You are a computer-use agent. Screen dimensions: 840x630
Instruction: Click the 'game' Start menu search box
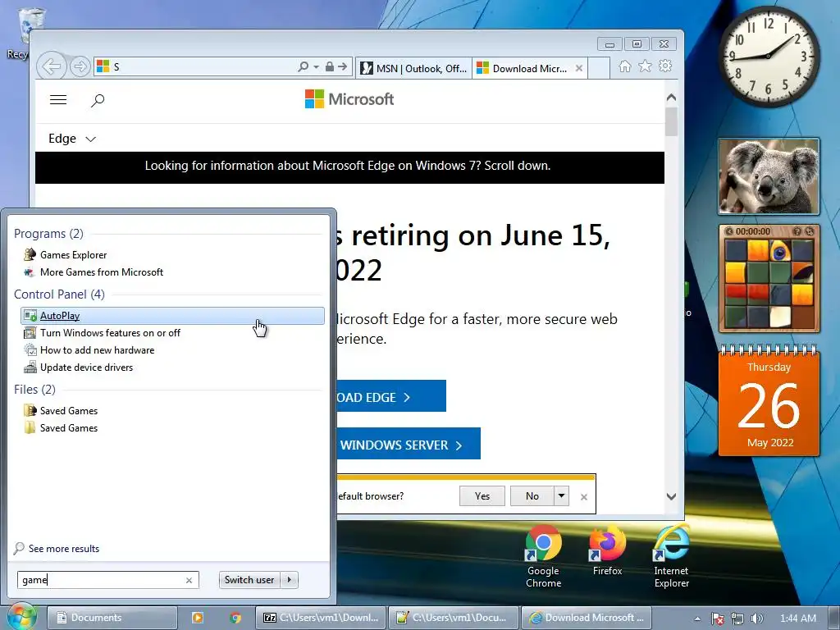101,580
